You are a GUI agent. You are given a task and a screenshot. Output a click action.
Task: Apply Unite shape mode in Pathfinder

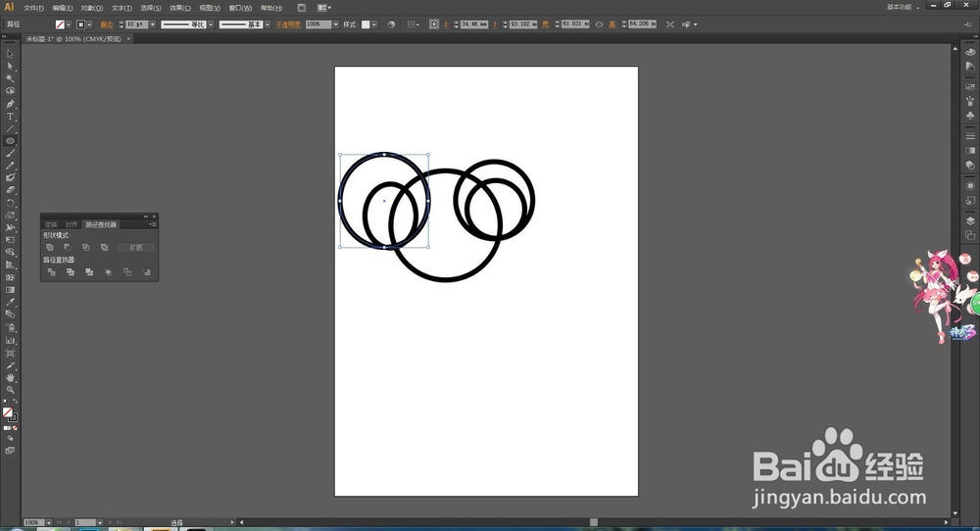(x=50, y=248)
